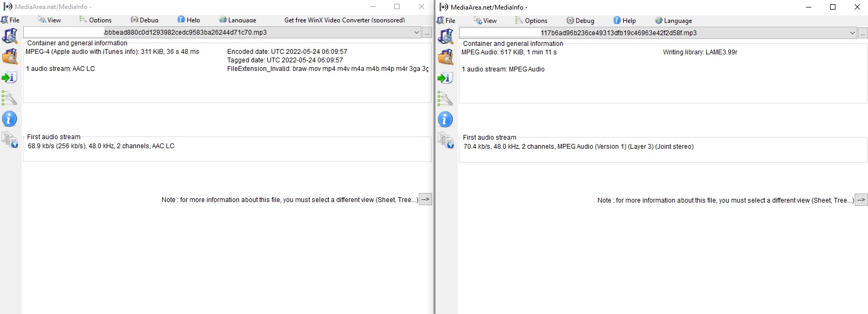Click Open File icon in right window sidebar

445,36
